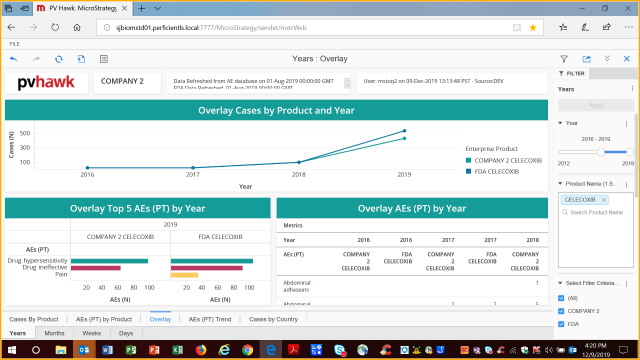Collapse the Year filter section
The image size is (640, 360).
[x=560, y=123]
